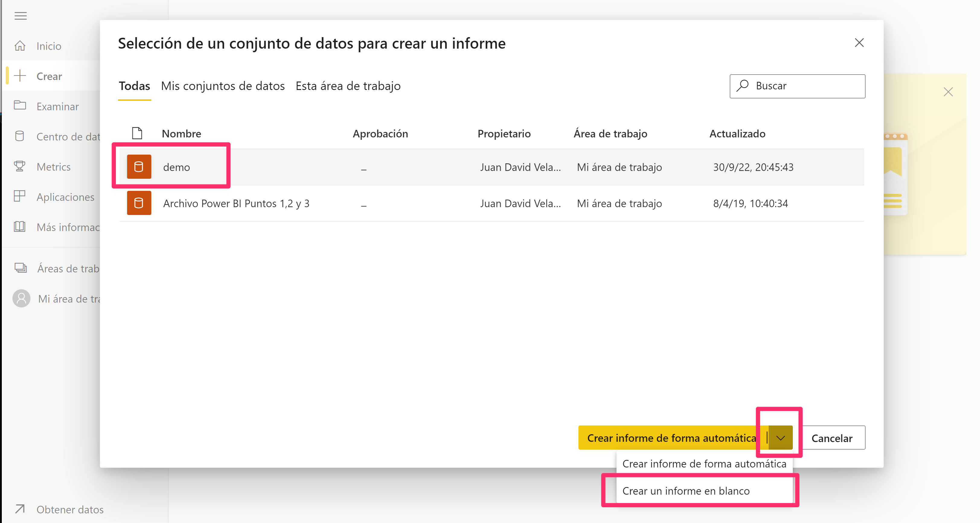Open Obtener datos in the sidebar
The width and height of the screenshot is (980, 523).
click(x=70, y=509)
